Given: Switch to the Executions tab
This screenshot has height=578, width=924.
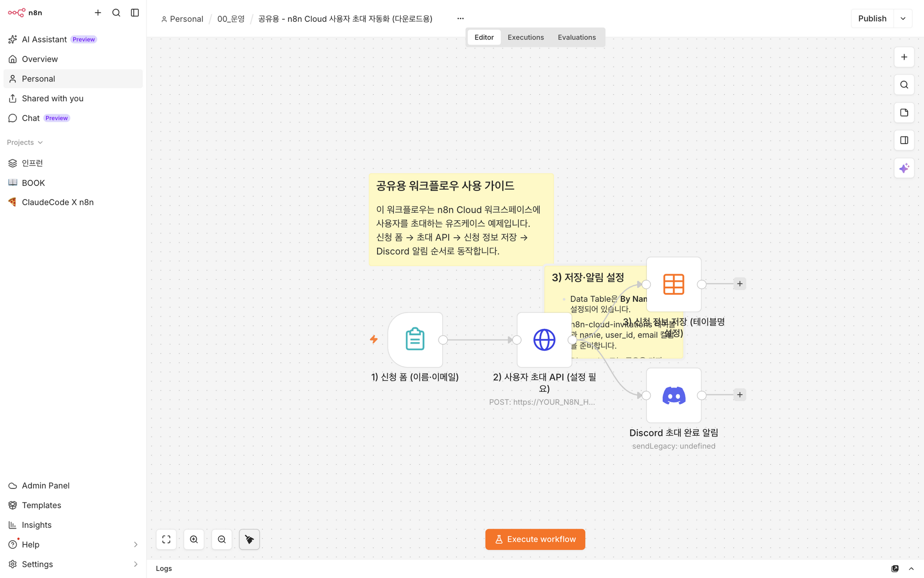Looking at the screenshot, I should pyautogui.click(x=526, y=37).
